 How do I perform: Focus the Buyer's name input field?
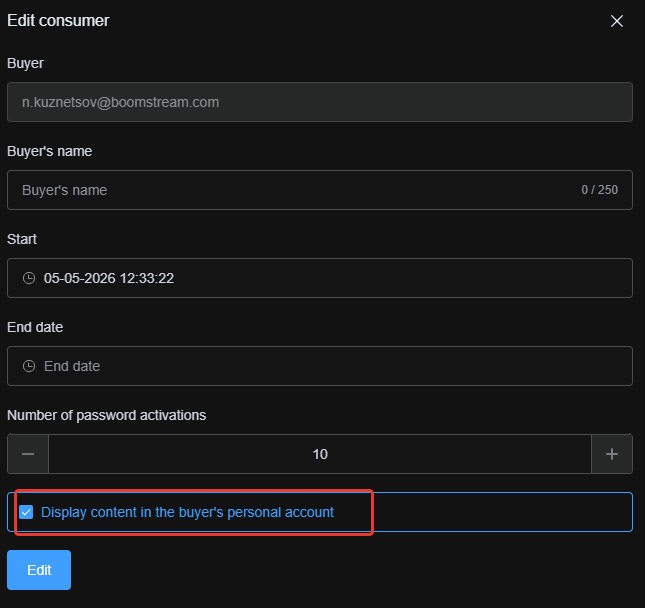[x=320, y=190]
